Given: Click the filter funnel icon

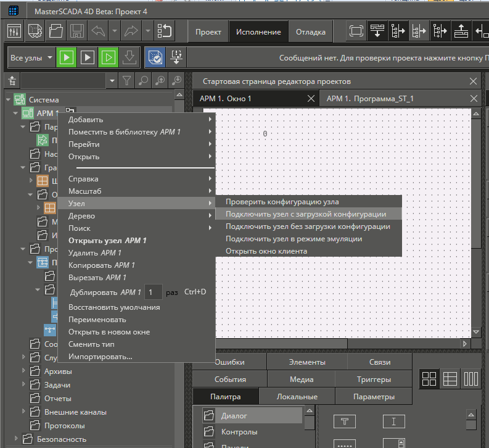Looking at the screenshot, I should click(126, 81).
